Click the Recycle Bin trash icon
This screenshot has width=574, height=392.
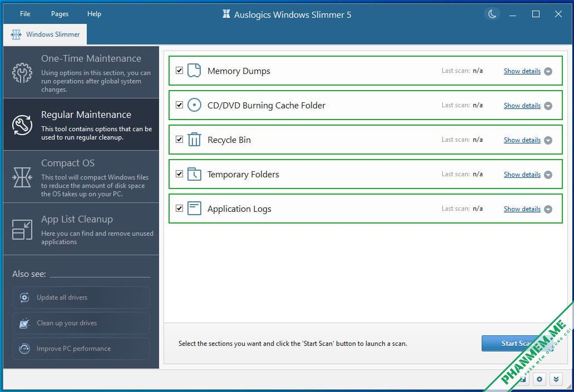click(x=194, y=140)
